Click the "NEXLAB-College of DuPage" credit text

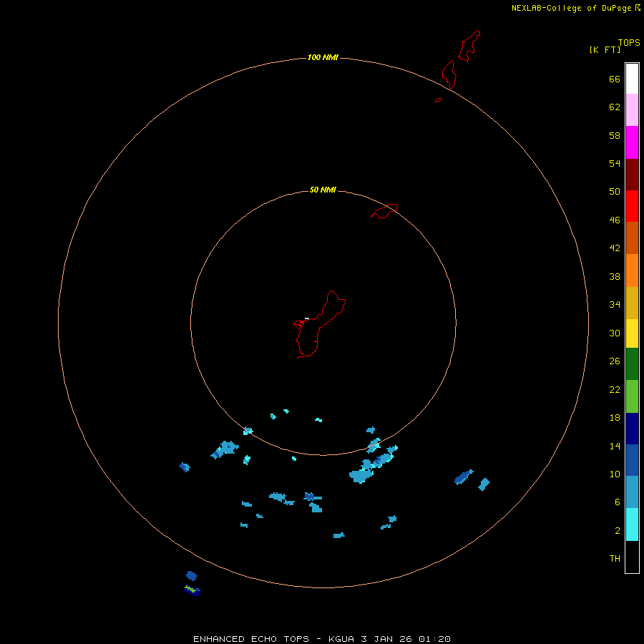pos(572,8)
